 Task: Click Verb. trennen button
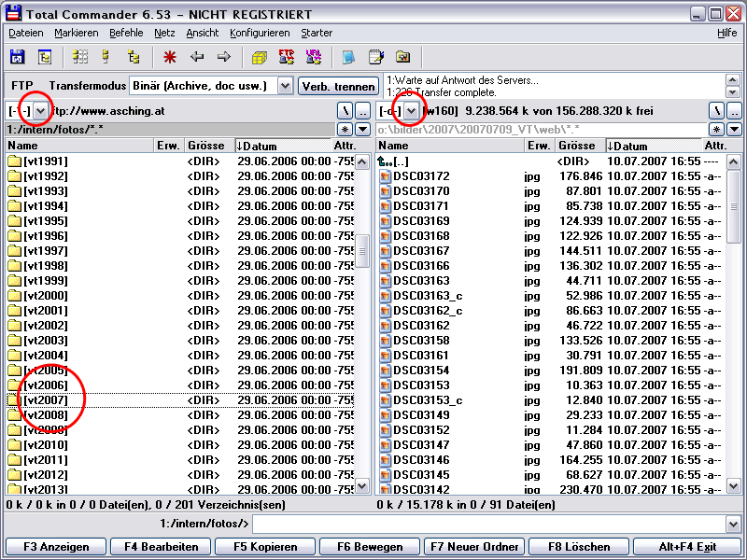click(x=338, y=86)
